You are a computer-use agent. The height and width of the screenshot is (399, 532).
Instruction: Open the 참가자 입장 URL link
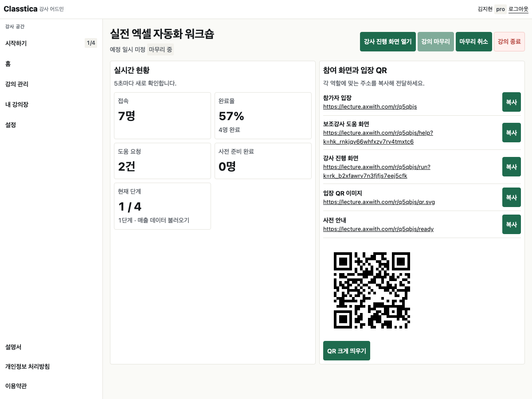[370, 106]
